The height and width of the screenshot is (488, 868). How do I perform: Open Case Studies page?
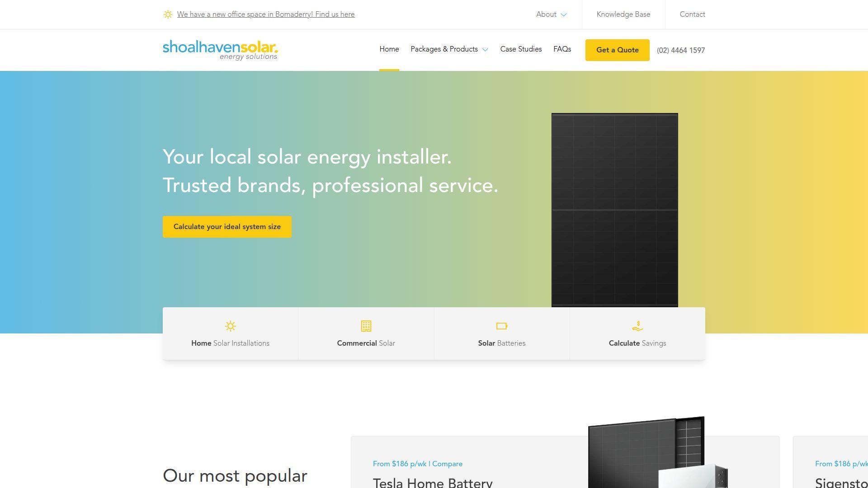pyautogui.click(x=521, y=49)
